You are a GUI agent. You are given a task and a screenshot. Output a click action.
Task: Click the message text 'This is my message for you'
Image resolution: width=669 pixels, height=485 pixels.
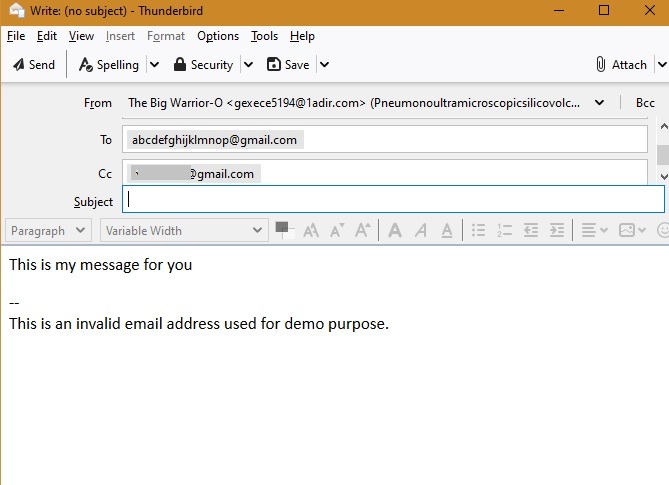pyautogui.click(x=101, y=265)
